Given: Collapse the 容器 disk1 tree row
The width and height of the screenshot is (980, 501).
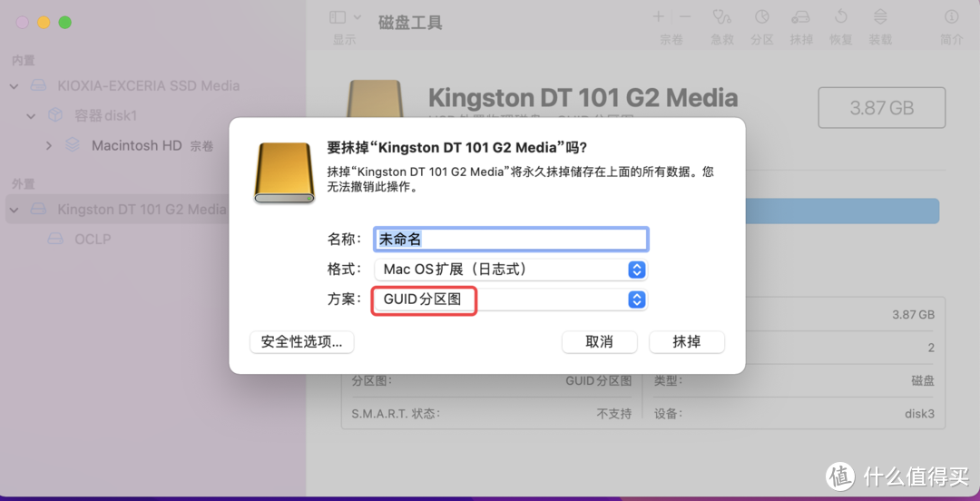Looking at the screenshot, I should pyautogui.click(x=31, y=115).
